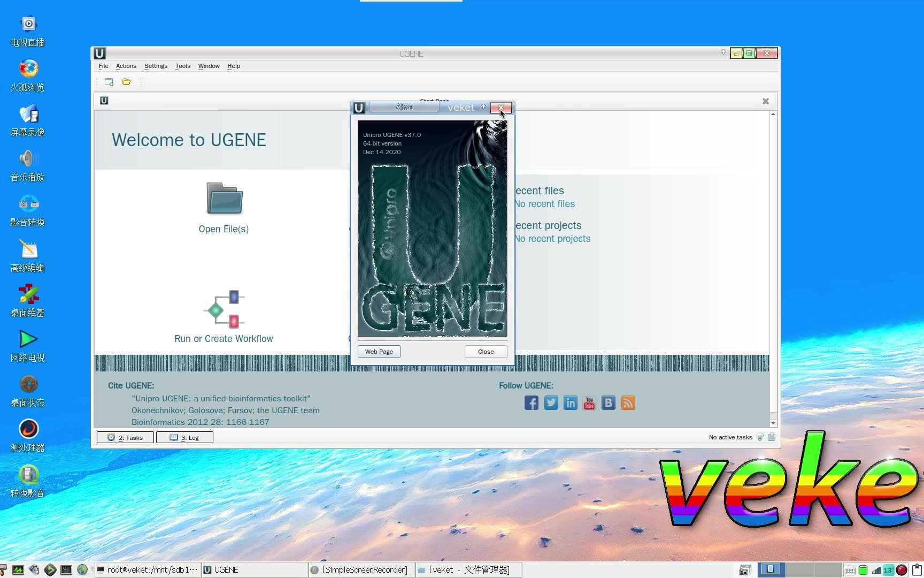
Task: Open UGENE YouTube channel icon
Action: pos(589,403)
